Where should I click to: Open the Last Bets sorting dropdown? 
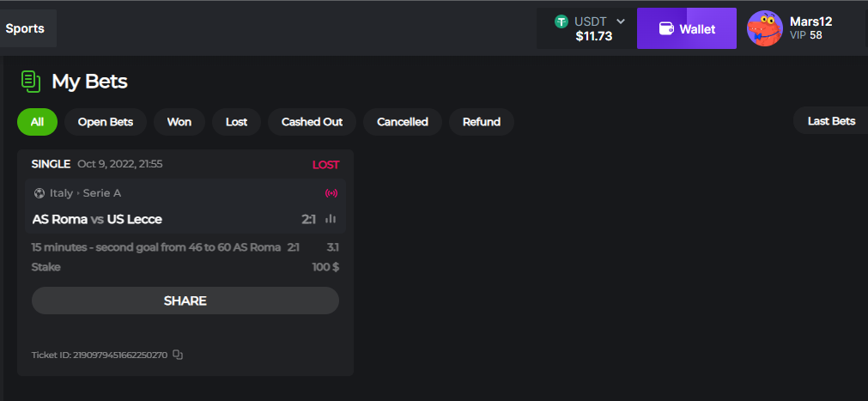coord(830,121)
